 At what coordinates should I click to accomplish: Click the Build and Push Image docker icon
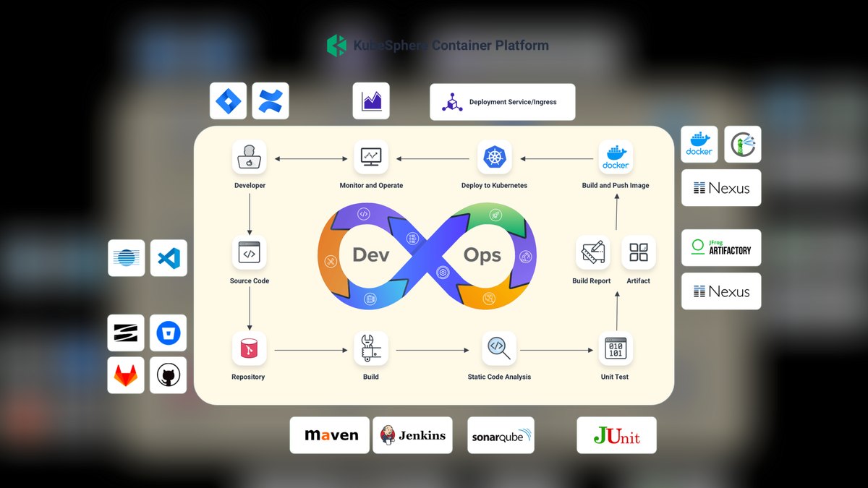point(616,158)
